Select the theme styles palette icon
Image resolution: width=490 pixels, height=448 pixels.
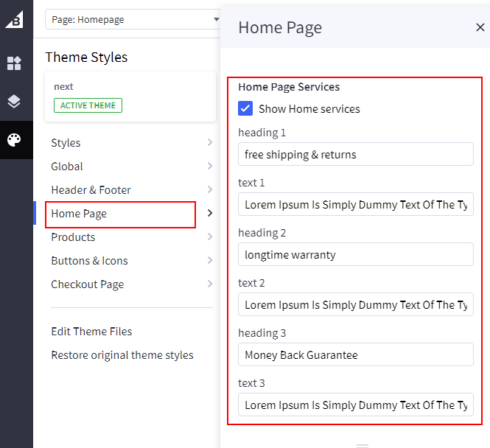pyautogui.click(x=15, y=140)
